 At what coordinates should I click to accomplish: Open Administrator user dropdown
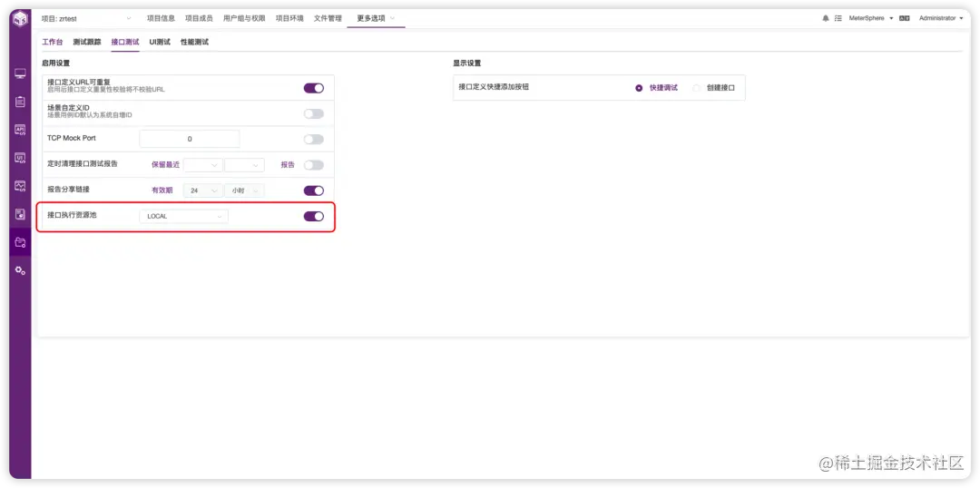click(941, 19)
